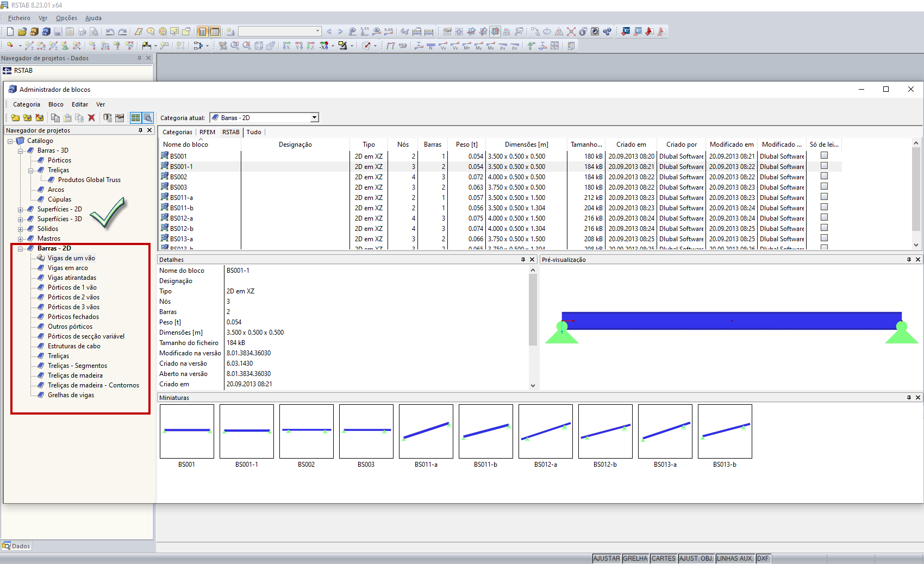Click the Nome do bloco column header
Screen dimensions: 924x564
(185, 145)
